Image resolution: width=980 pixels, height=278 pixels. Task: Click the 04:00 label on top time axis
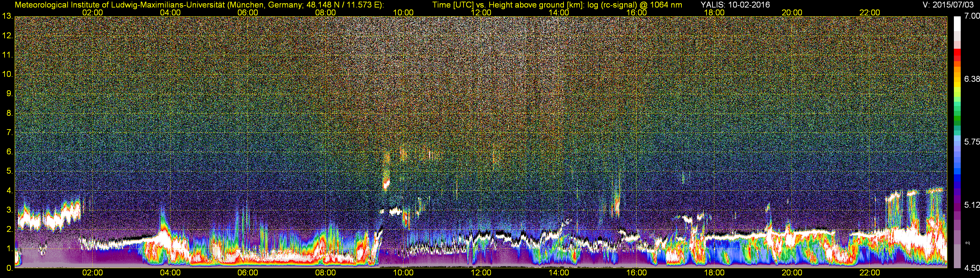[x=170, y=12]
